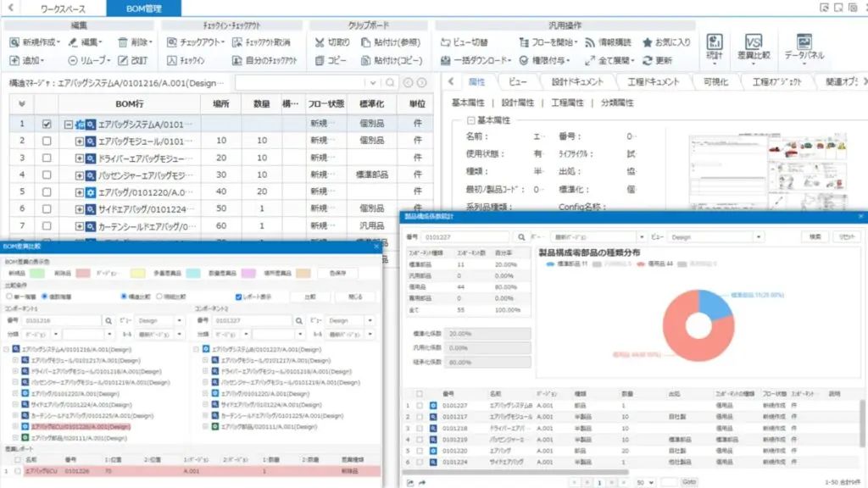
Task: Click the 更新 refresh icon
Action: 648,61
